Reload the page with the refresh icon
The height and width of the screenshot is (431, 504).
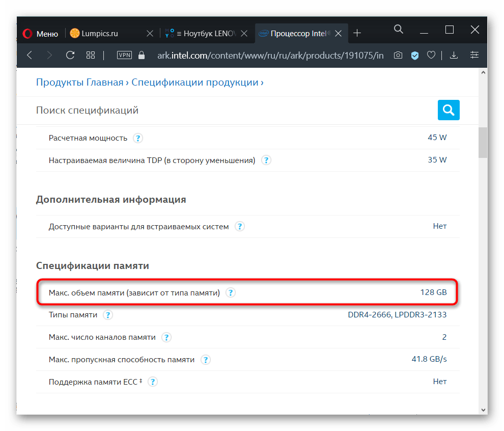pyautogui.click(x=70, y=55)
